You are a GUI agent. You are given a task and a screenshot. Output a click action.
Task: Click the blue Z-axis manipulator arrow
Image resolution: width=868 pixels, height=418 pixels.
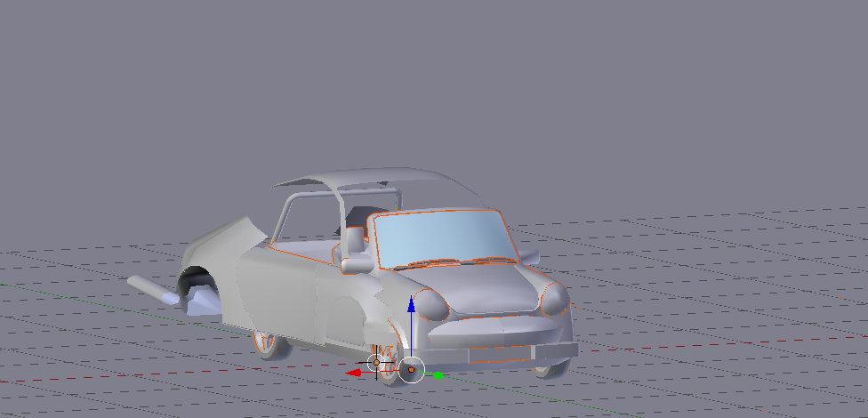coord(411,304)
